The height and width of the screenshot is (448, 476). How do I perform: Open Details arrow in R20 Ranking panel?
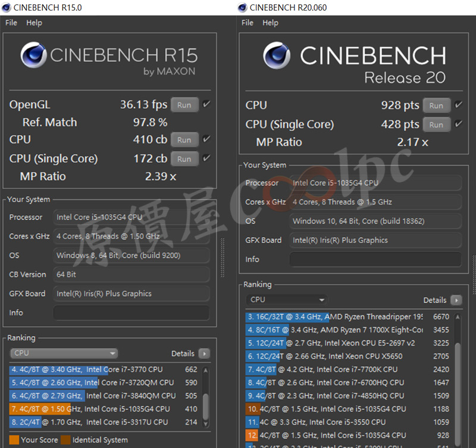[x=456, y=300]
